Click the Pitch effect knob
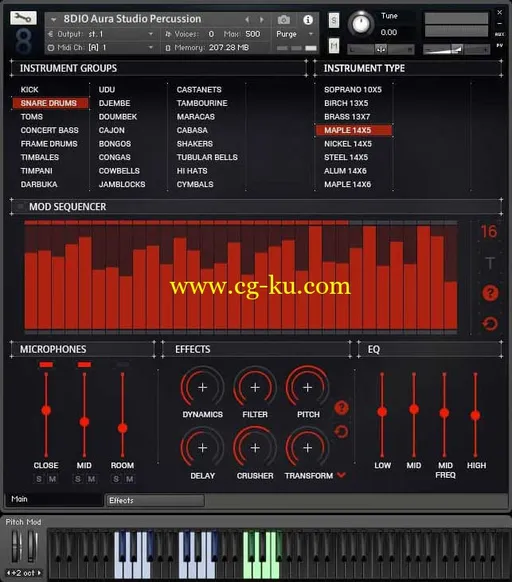This screenshot has height=582, width=512. (307, 388)
